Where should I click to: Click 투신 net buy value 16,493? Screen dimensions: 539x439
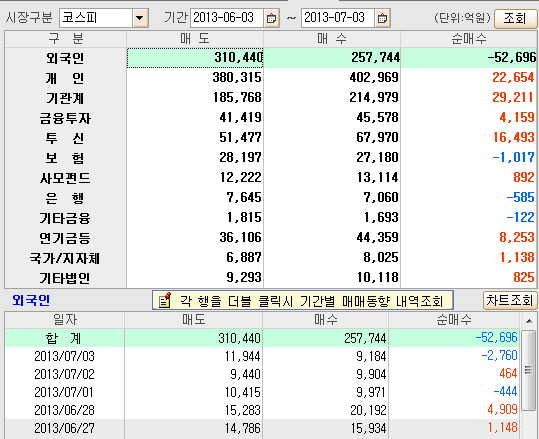514,137
